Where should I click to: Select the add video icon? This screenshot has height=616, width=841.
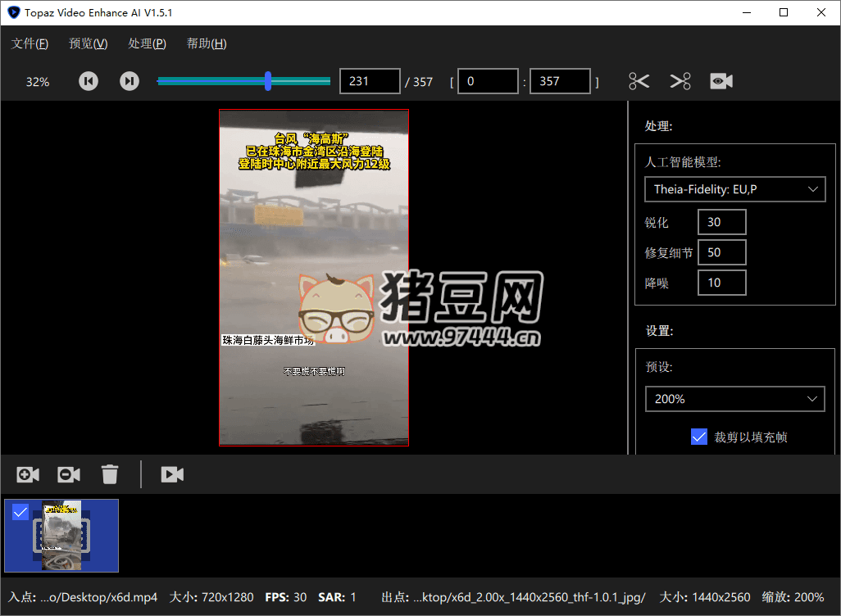(x=27, y=474)
